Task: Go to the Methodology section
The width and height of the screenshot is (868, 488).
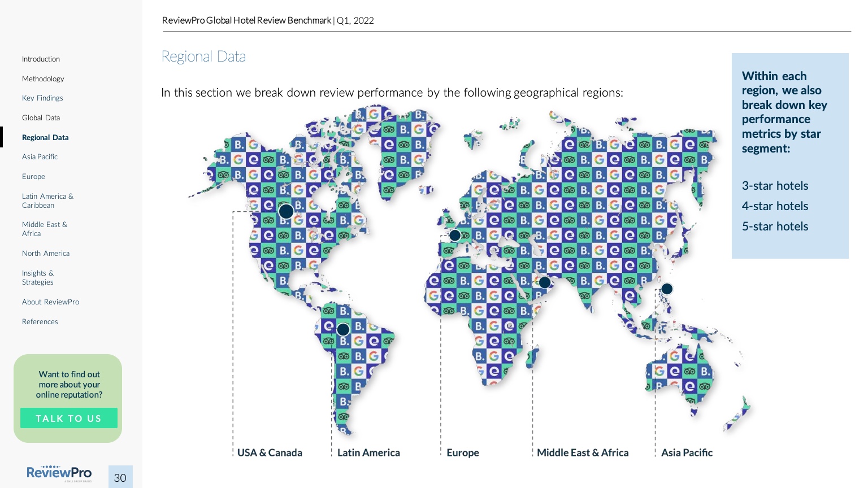Action: [43, 79]
